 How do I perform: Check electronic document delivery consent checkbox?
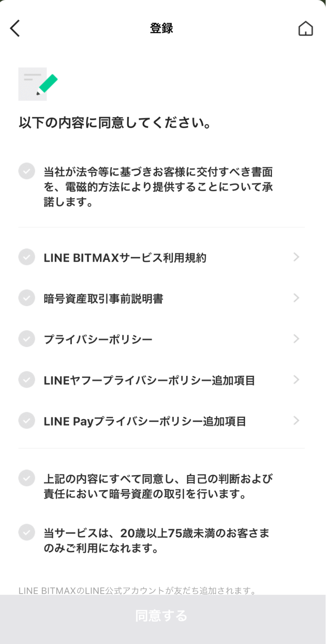pos(27,171)
